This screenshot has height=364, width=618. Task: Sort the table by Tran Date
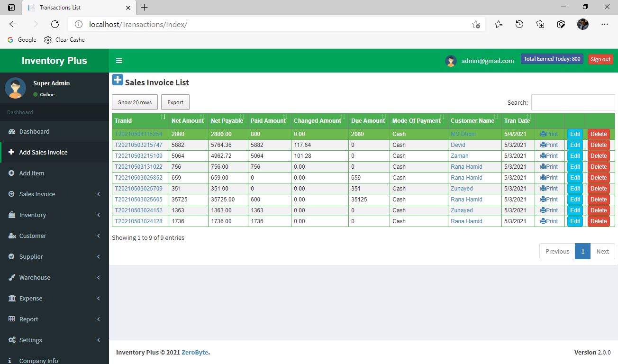pos(517,120)
